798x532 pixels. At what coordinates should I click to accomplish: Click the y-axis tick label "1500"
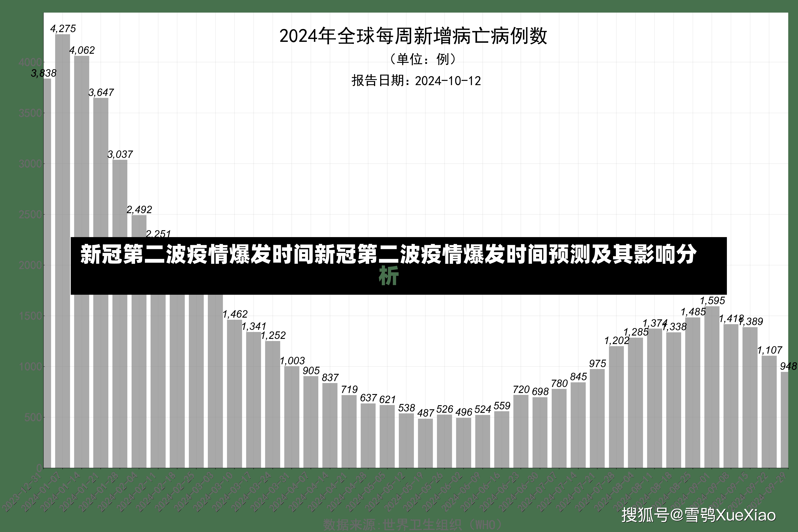[30, 316]
